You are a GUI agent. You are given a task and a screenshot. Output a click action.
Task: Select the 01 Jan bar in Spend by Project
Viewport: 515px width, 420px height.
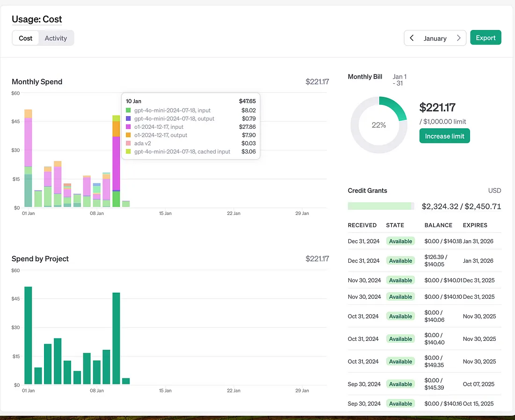pyautogui.click(x=28, y=335)
